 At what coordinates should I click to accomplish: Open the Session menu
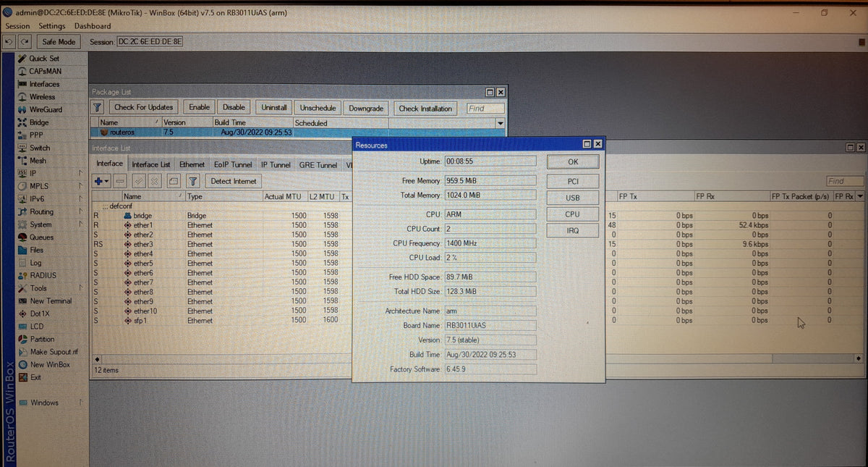(x=18, y=26)
